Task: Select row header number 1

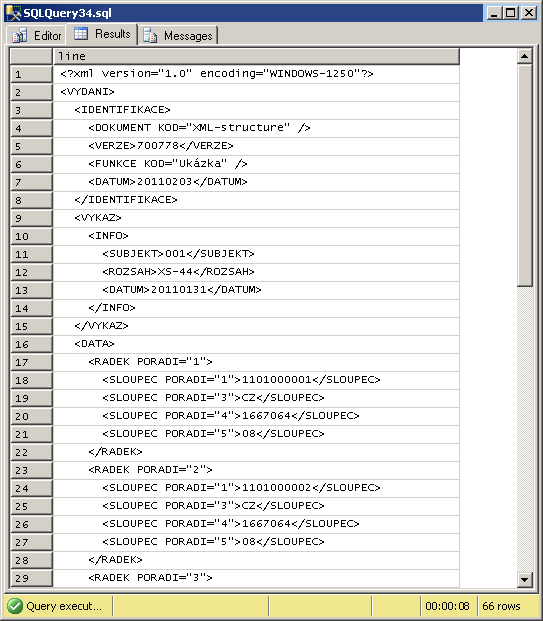Action: 31,74
